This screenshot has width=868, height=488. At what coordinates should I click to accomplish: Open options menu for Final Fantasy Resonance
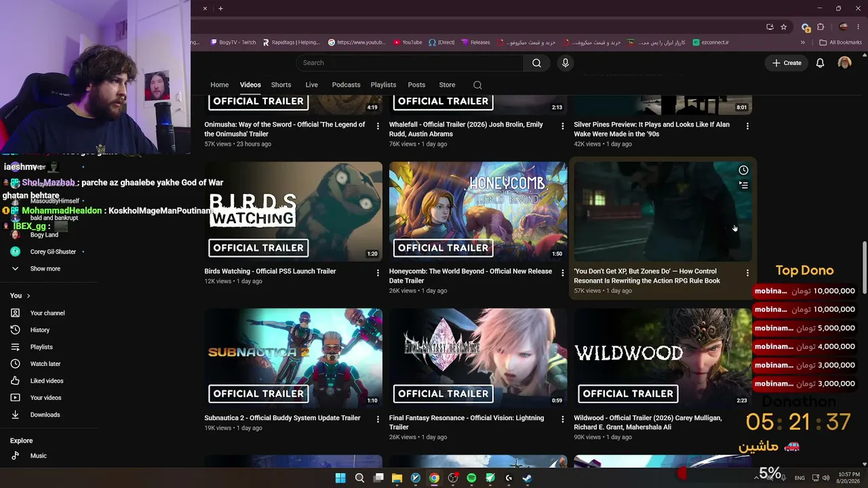click(562, 420)
